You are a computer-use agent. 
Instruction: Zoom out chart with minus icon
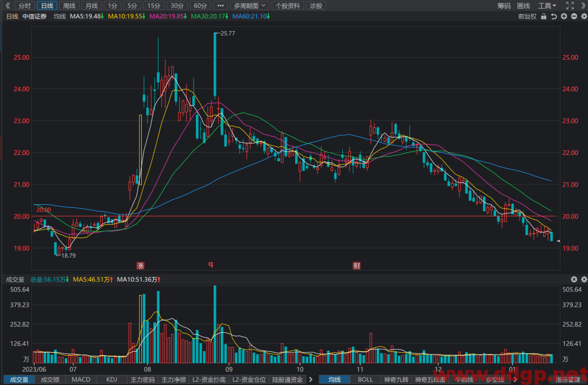(x=574, y=17)
